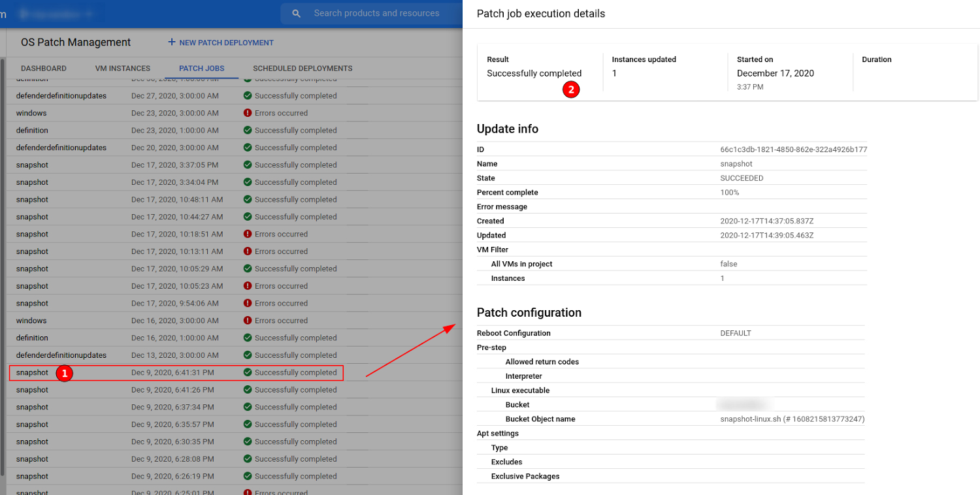The image size is (980, 495).
Task: Click the Bucket Object name 'snapshot-linux.sh' value
Action: pos(792,419)
